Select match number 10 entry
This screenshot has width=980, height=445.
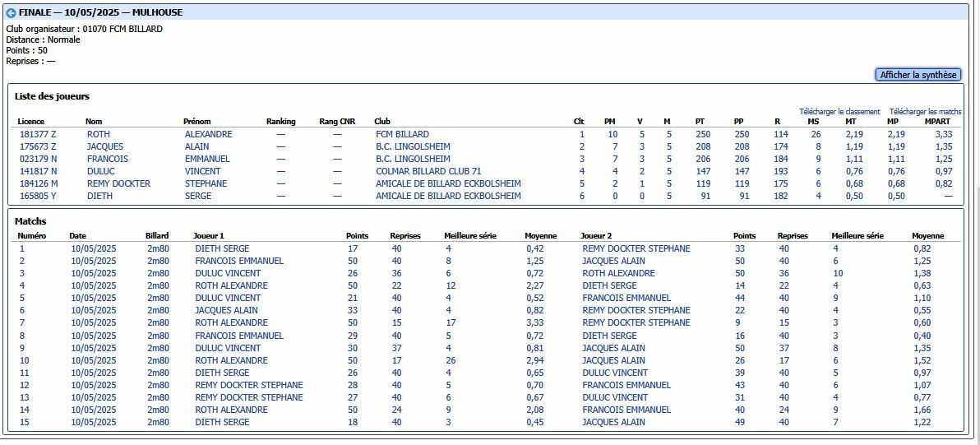[x=24, y=360]
